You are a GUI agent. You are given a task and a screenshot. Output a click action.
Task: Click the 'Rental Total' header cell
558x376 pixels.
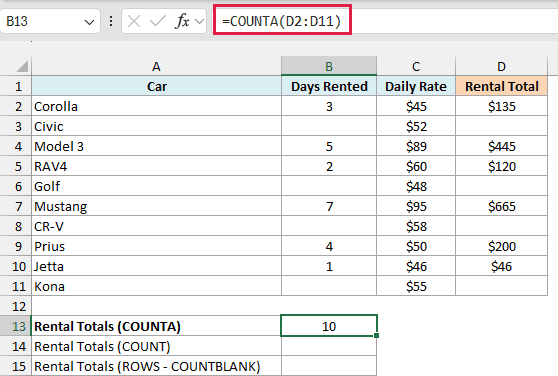coord(501,86)
